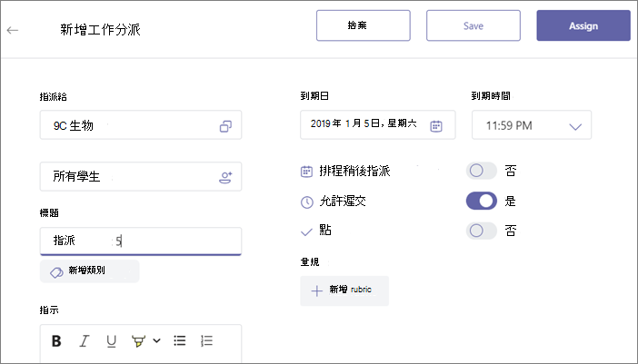Click clock icon next to 允許遲交

[306, 202]
